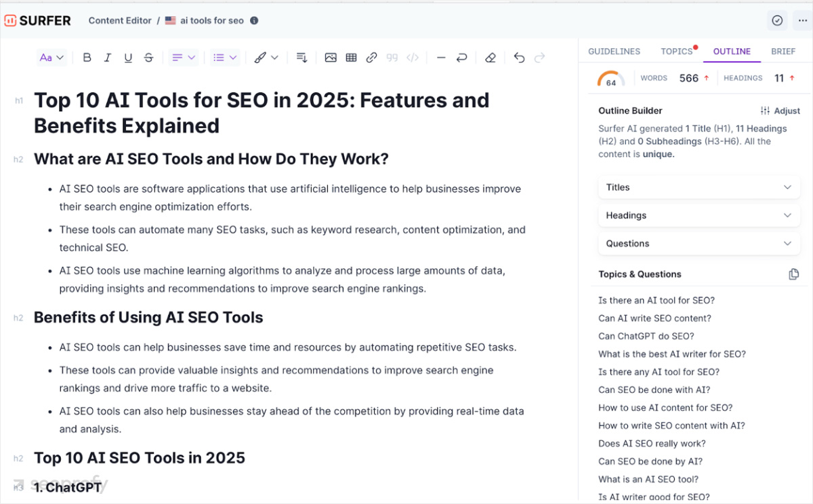813x504 pixels.
Task: Click the US flag icon in breadcrumb
Action: tap(171, 20)
